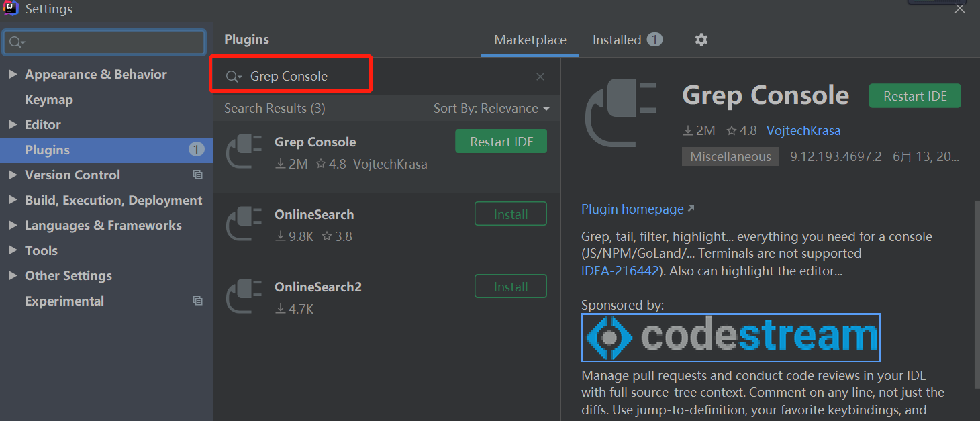Click the Installed tab count badge
Screen dimensions: 980x421
pos(654,40)
